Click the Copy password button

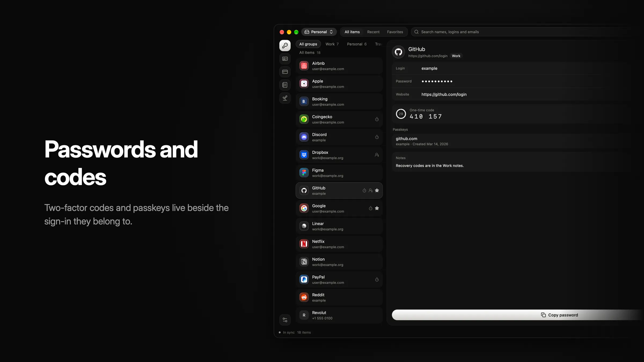click(518, 315)
